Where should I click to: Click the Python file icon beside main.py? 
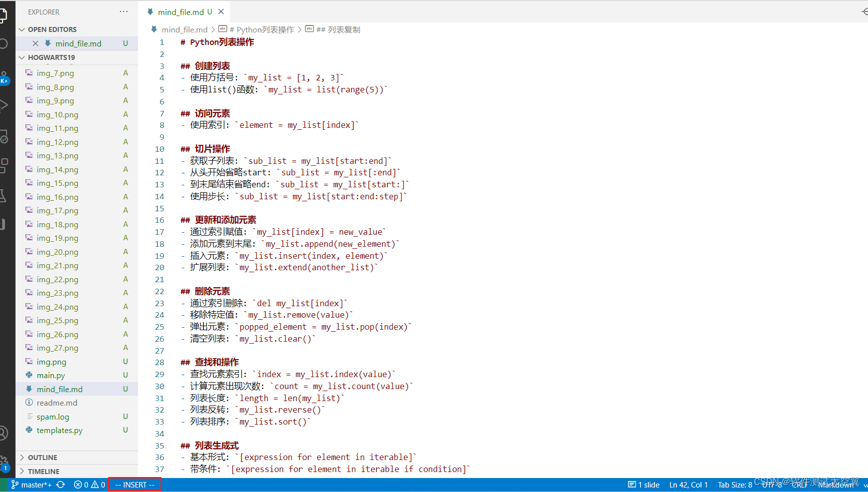click(29, 375)
